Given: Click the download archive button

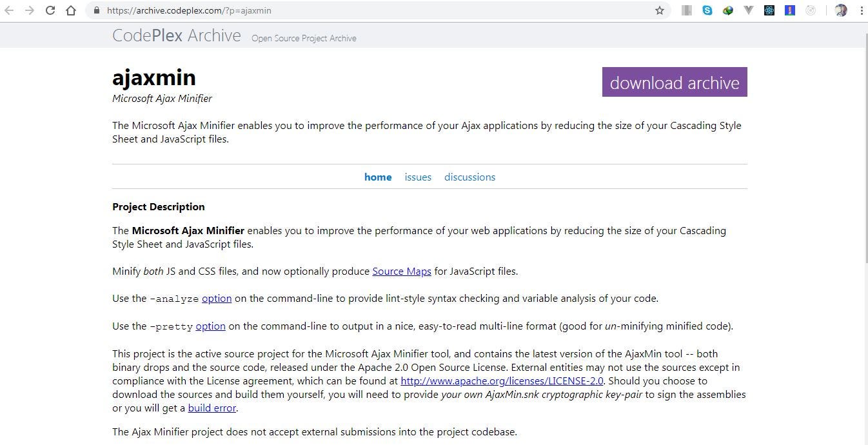Looking at the screenshot, I should click(675, 82).
